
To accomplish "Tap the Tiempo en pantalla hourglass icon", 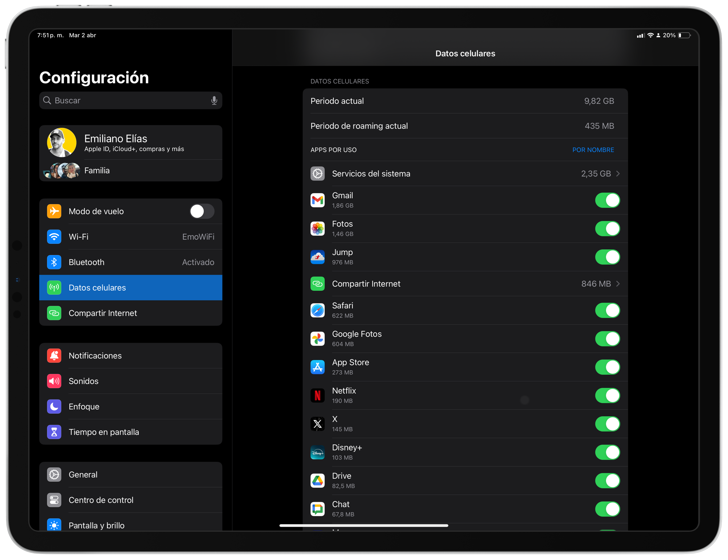I will [54, 432].
